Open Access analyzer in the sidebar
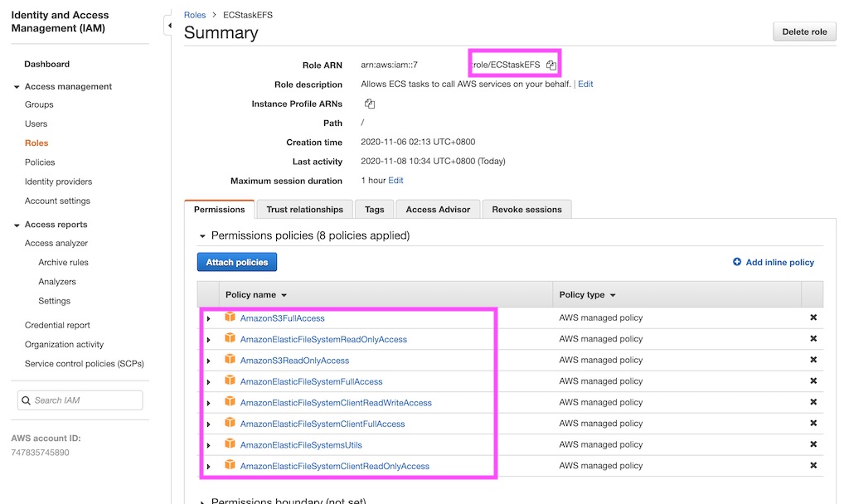This screenshot has width=849, height=504. [x=56, y=244]
